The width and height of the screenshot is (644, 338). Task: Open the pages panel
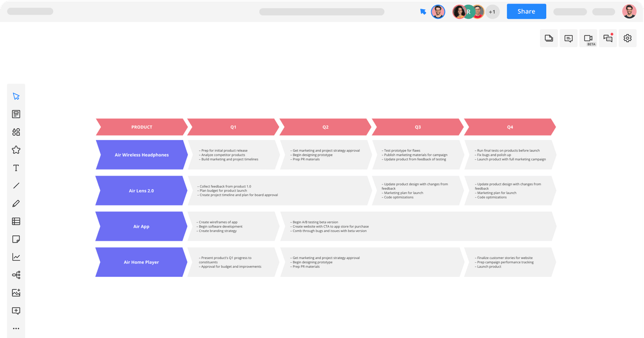click(548, 38)
